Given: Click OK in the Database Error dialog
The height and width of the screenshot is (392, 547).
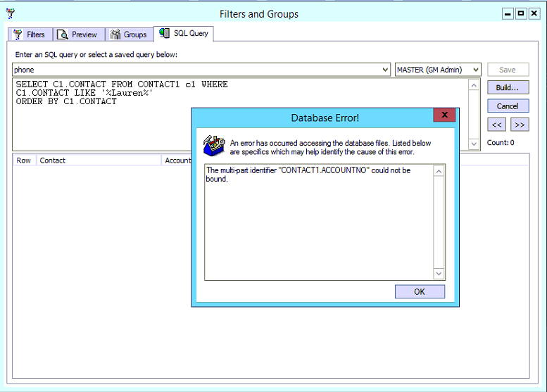Looking at the screenshot, I should [x=420, y=291].
